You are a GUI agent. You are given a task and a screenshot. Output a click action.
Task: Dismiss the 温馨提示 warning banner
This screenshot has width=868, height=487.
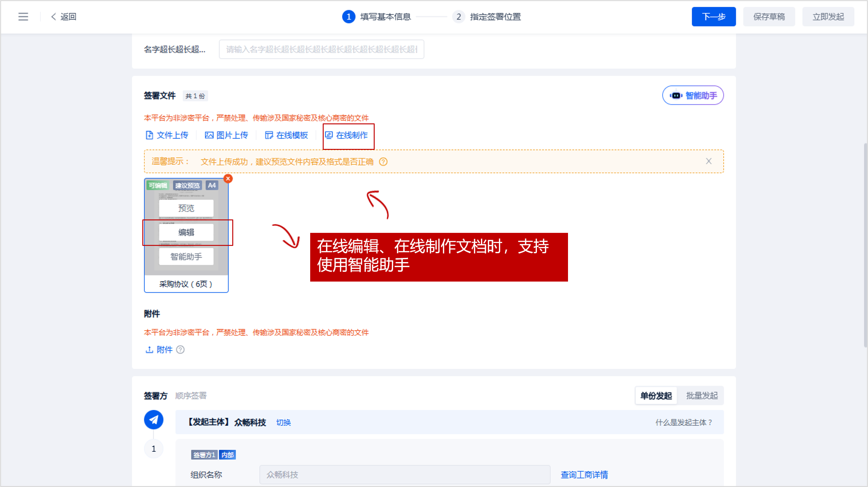point(708,161)
